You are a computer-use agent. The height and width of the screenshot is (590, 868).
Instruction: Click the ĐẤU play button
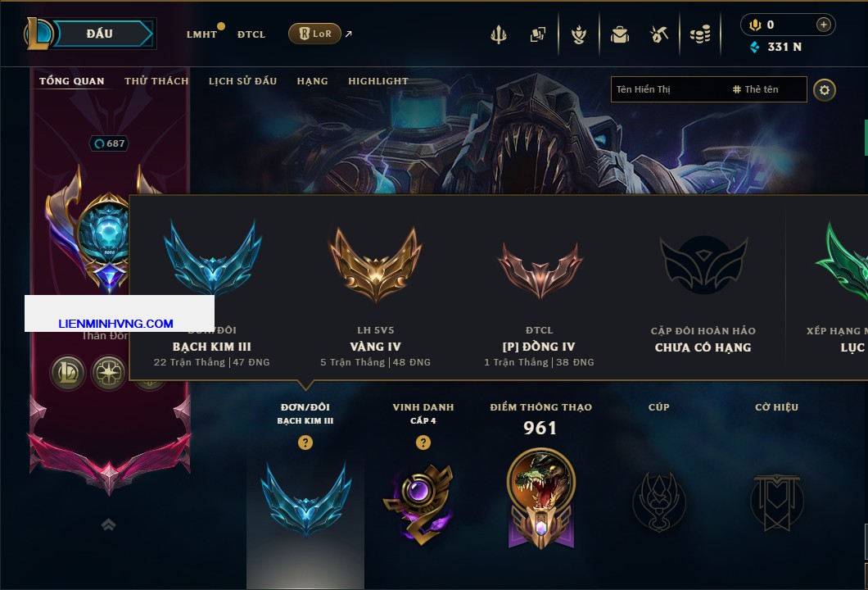(100, 34)
